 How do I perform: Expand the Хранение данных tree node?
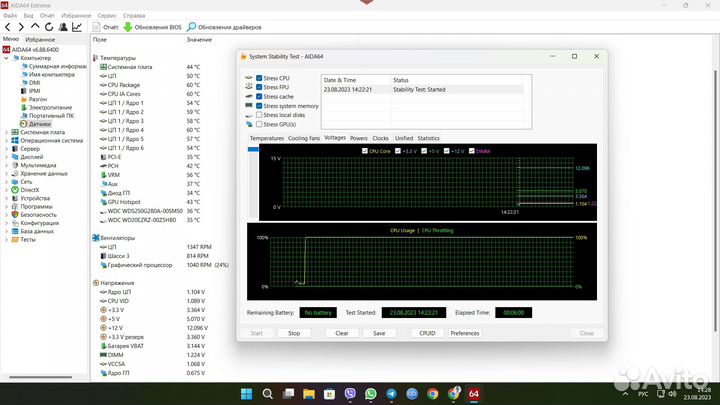[6, 174]
